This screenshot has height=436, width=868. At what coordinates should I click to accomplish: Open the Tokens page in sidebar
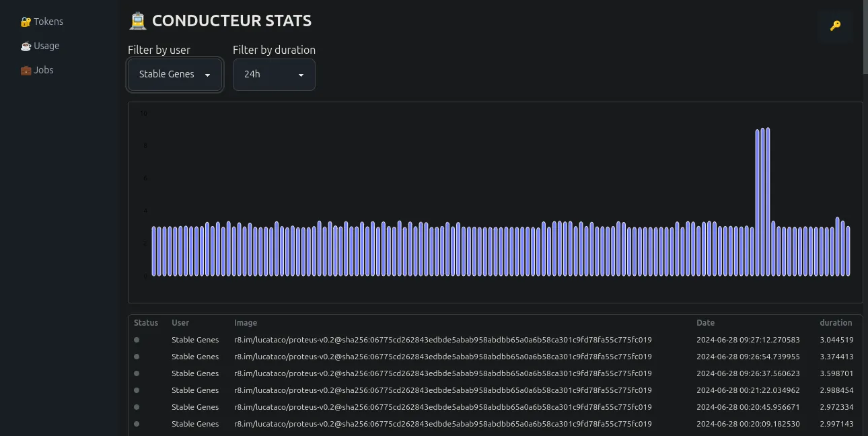click(42, 22)
